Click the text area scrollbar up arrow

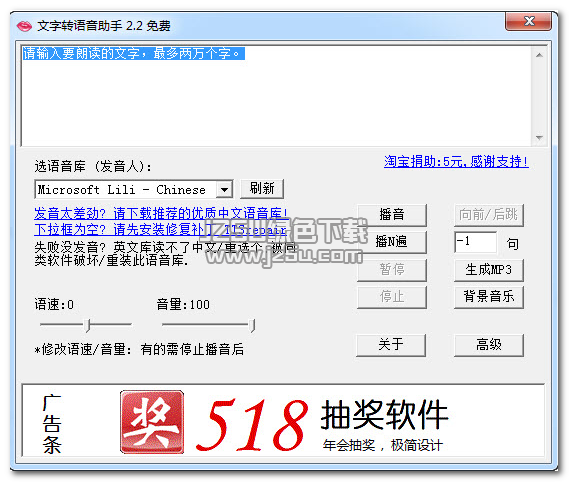[539, 55]
